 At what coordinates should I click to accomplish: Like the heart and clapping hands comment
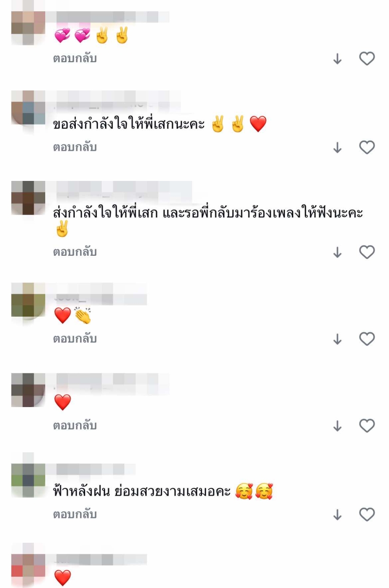point(367,339)
